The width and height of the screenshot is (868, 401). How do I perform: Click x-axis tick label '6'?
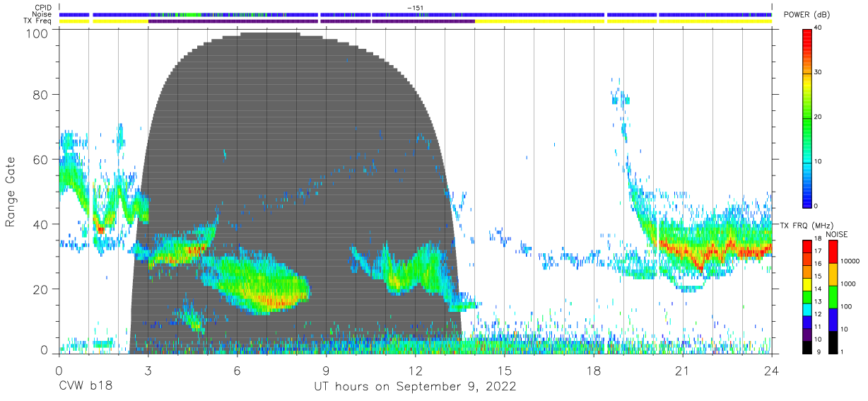237,371
